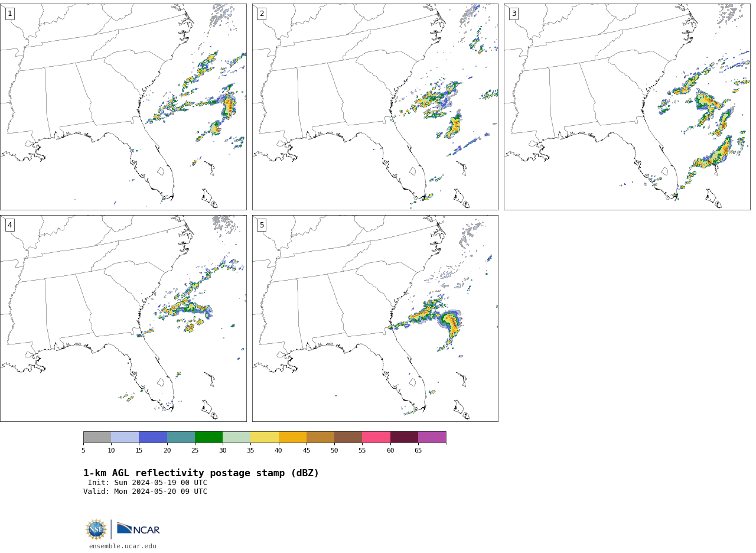Viewport: 756px width, 553px height.
Task: Click the purple 65+ dBZ swatch
Action: click(432, 437)
